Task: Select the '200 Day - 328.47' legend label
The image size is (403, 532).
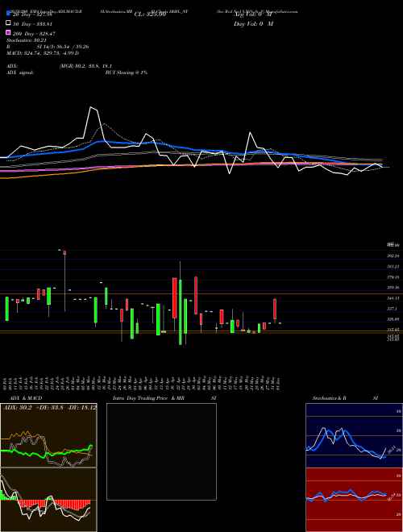Action: coord(34,34)
